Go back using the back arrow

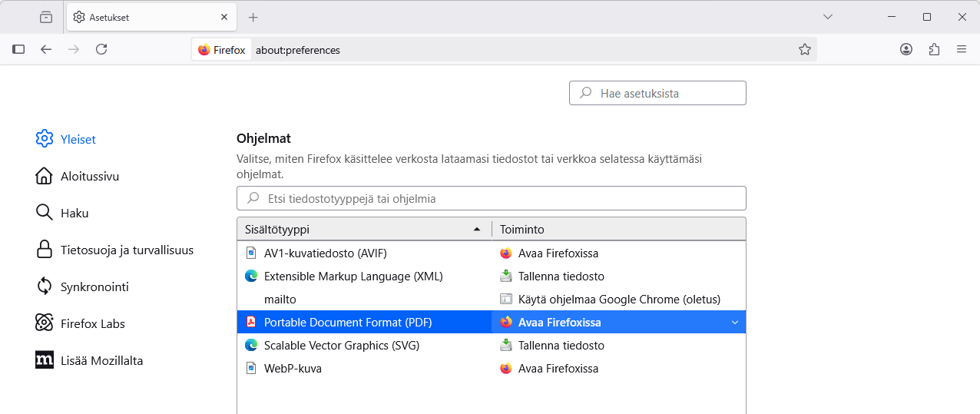coord(46,49)
